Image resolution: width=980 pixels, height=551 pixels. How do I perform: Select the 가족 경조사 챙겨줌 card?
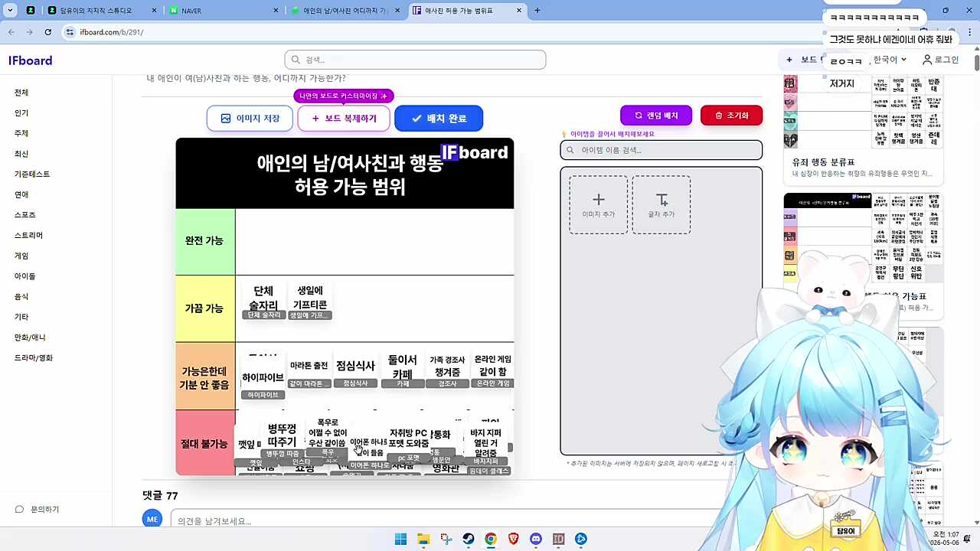click(x=447, y=371)
